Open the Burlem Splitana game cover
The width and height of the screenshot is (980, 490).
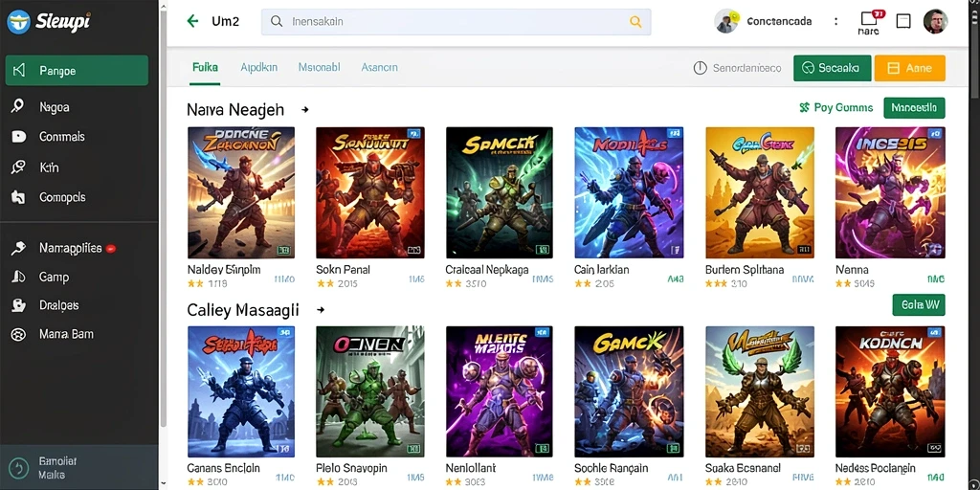tap(760, 192)
